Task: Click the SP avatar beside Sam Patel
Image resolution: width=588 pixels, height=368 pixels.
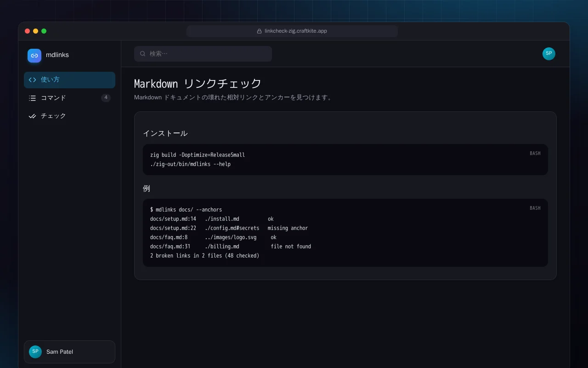Action: coord(35,352)
